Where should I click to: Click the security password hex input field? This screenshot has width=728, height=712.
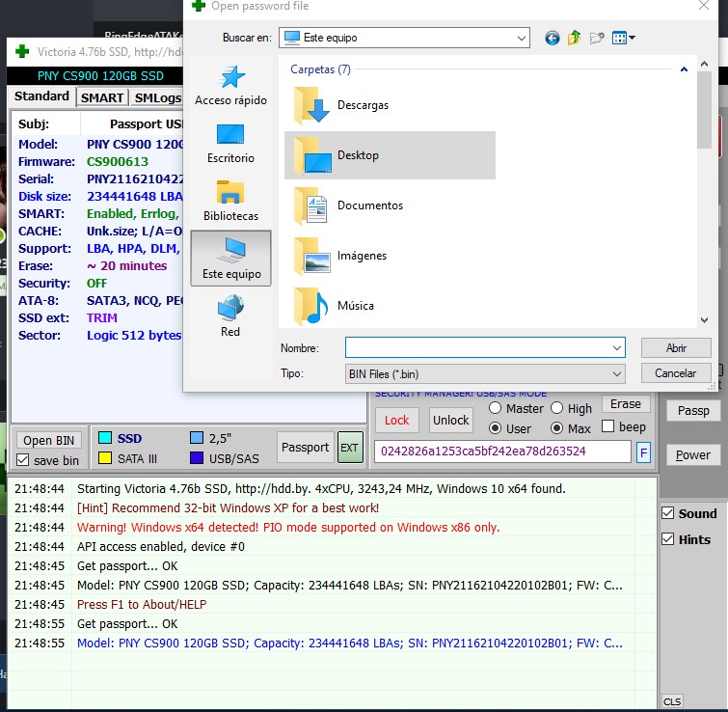tap(502, 452)
